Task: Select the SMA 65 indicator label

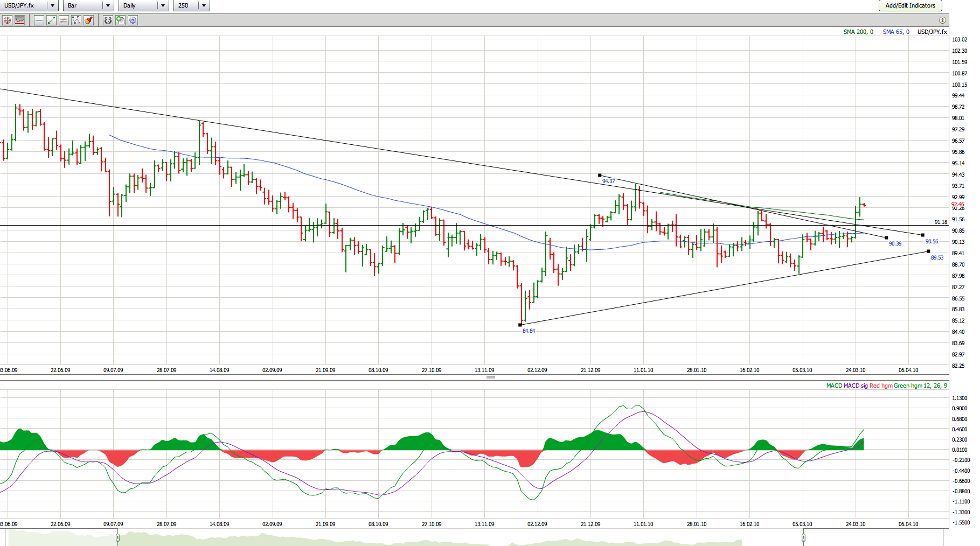Action: pyautogui.click(x=895, y=32)
